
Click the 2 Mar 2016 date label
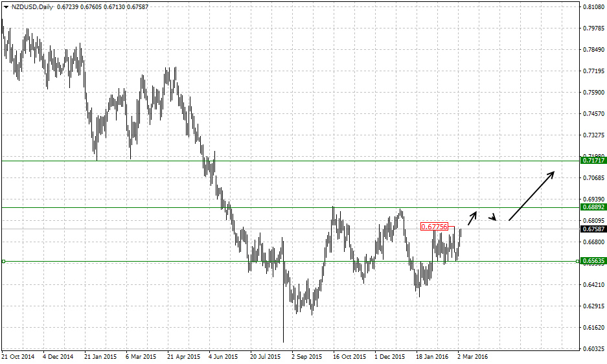472,356
